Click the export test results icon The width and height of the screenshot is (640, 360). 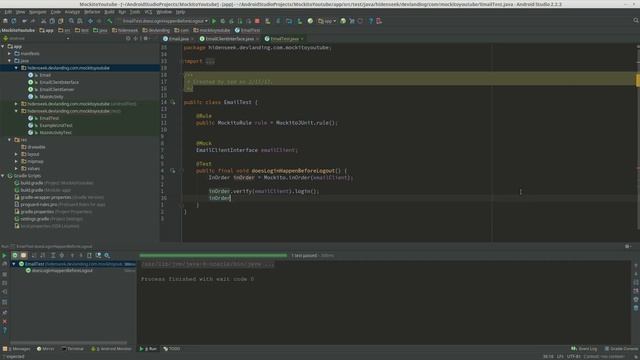click(x=89, y=256)
